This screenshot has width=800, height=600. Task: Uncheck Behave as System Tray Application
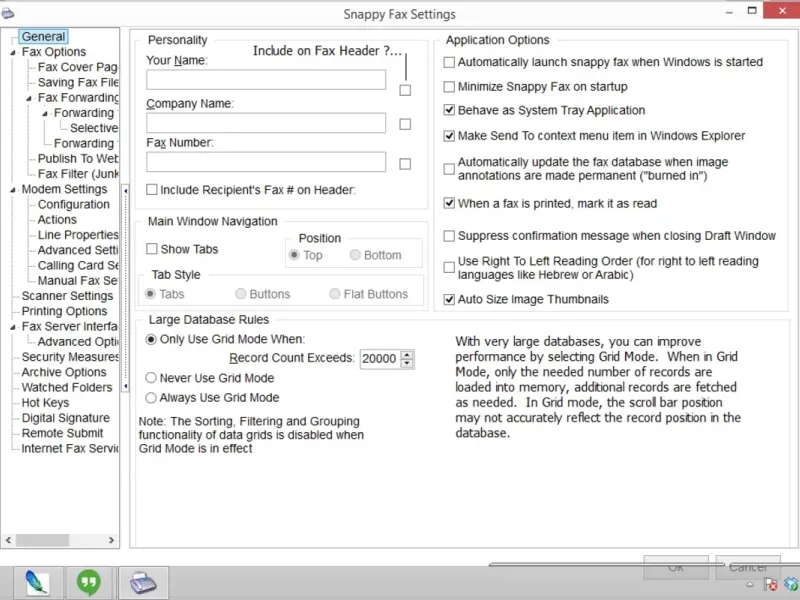coord(449,110)
